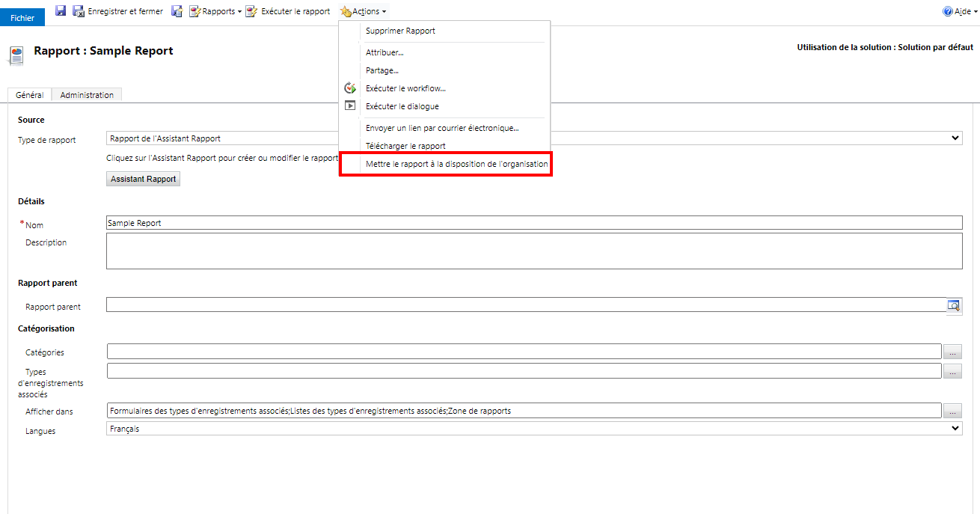Click the ellipsis button for Afficher dans
This screenshot has height=514, width=980.
[x=952, y=411]
